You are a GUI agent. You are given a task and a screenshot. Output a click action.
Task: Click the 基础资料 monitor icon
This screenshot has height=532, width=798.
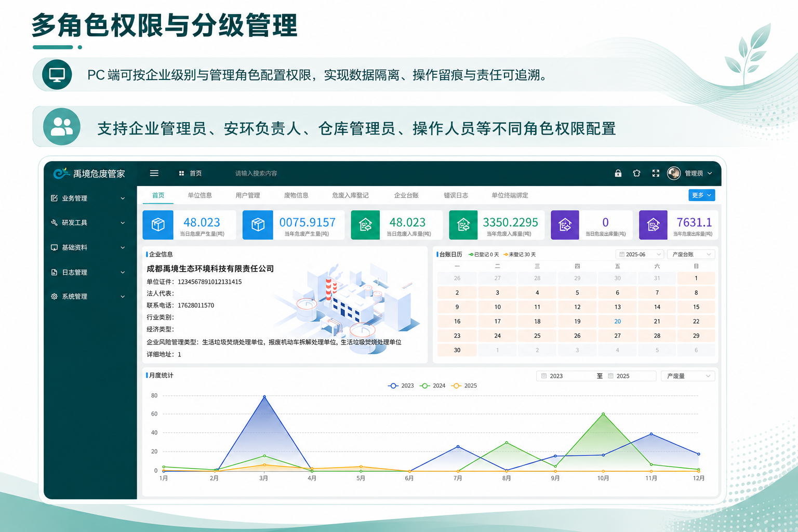(x=54, y=247)
